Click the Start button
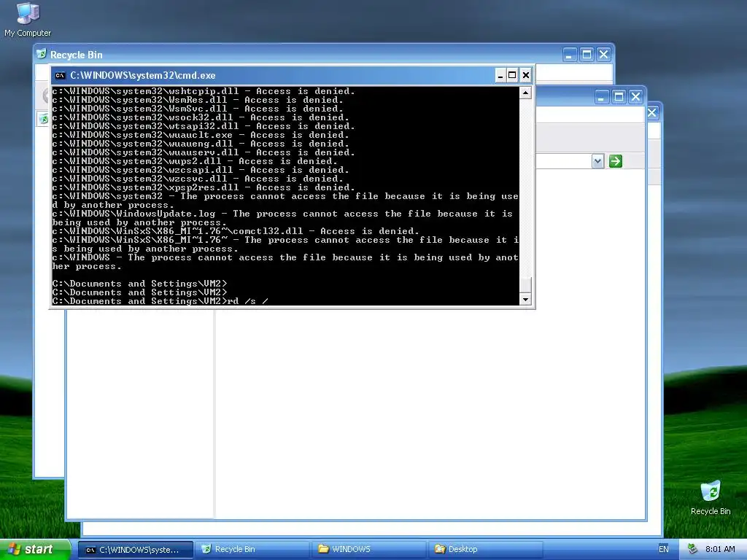The width and height of the screenshot is (747, 560). point(34,550)
